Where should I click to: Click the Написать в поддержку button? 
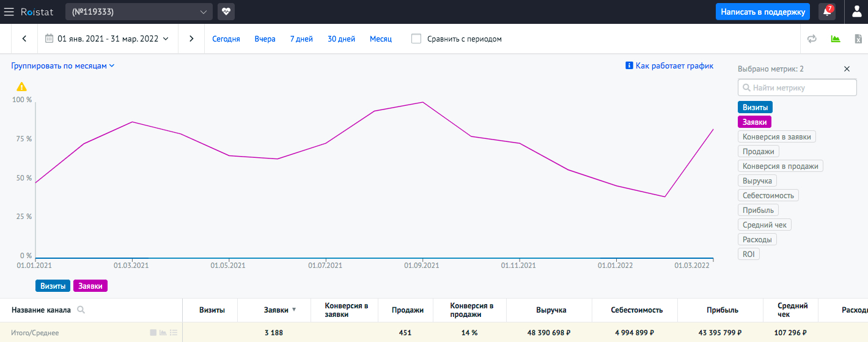(762, 12)
